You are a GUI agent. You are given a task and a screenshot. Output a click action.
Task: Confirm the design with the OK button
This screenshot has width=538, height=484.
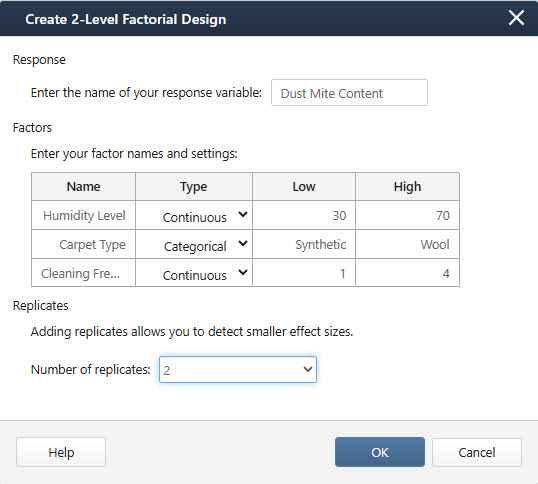(x=380, y=452)
